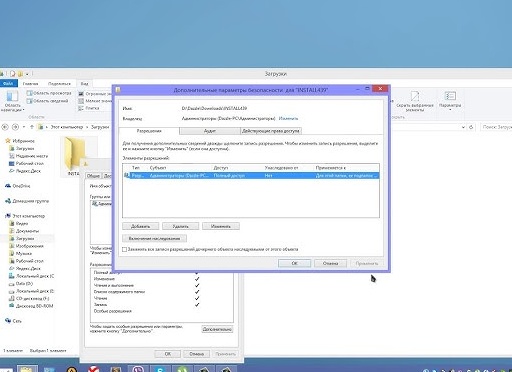The width and height of the screenshot is (512, 372).
Task: Open recent locations dropdown arrow
Action: point(24,127)
